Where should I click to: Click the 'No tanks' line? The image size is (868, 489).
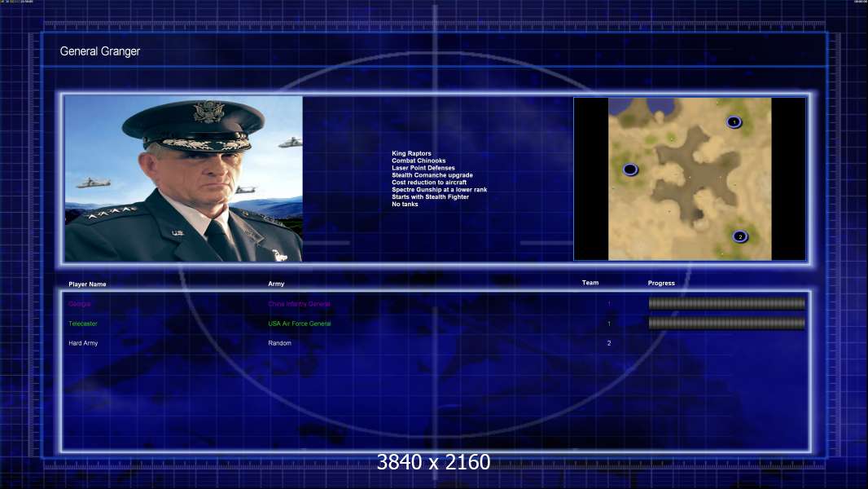click(x=406, y=204)
